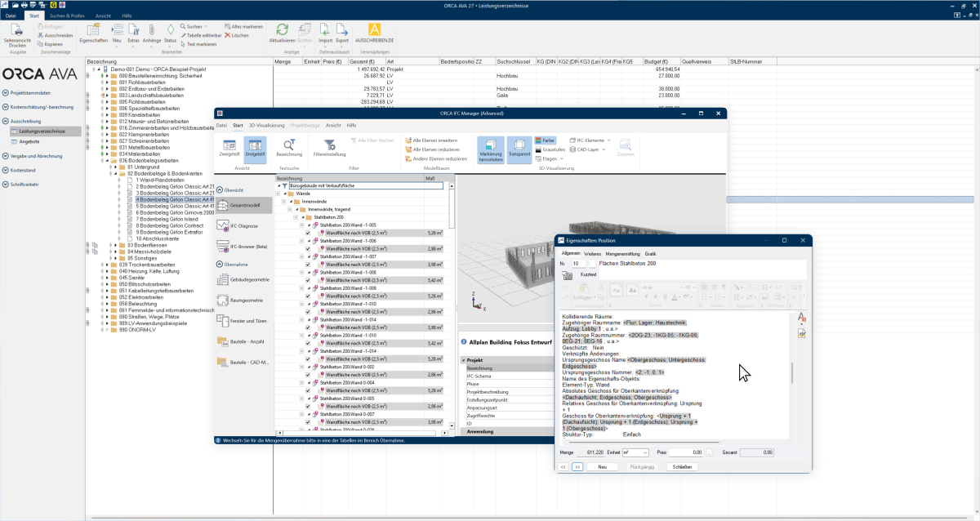The height and width of the screenshot is (521, 980).
Task: Toggle Markierung hervorheben in 3D-Visualisierung
Action: coord(491,147)
